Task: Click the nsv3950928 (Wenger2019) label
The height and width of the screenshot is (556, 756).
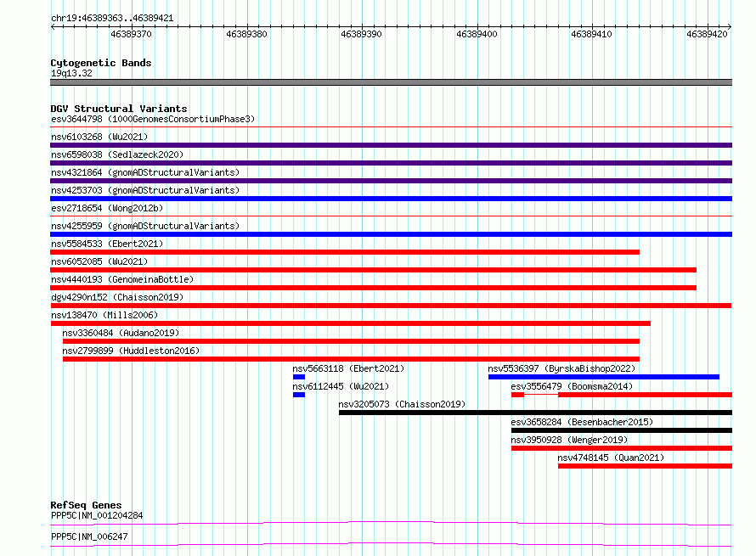Action: 569,440
